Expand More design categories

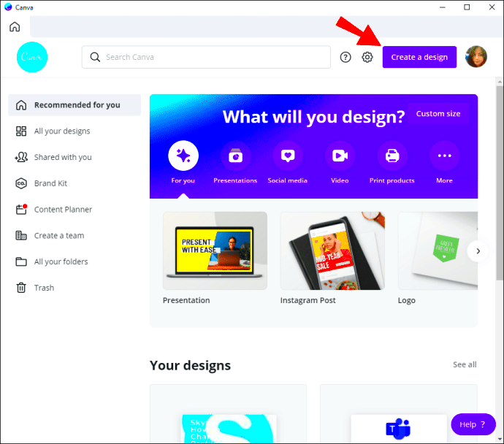444,156
